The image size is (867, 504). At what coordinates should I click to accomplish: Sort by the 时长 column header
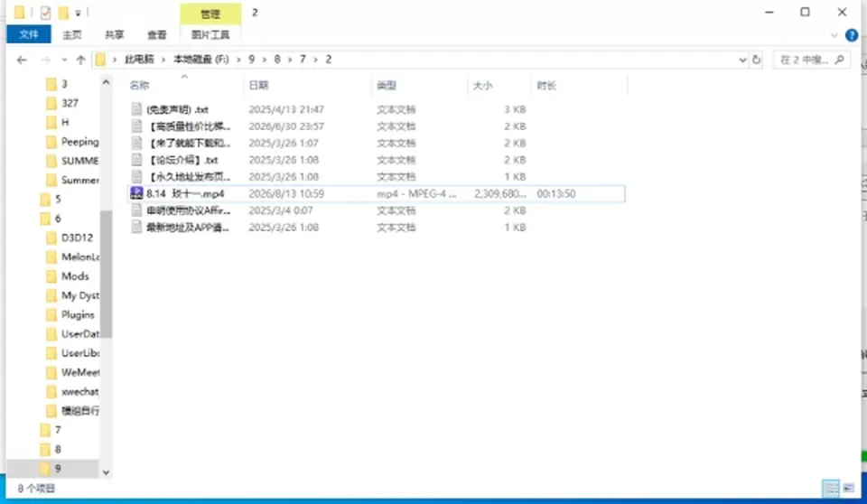click(x=546, y=85)
